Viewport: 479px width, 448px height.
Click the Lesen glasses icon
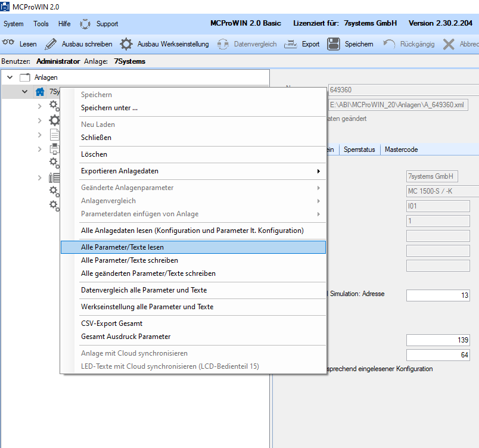[8, 43]
